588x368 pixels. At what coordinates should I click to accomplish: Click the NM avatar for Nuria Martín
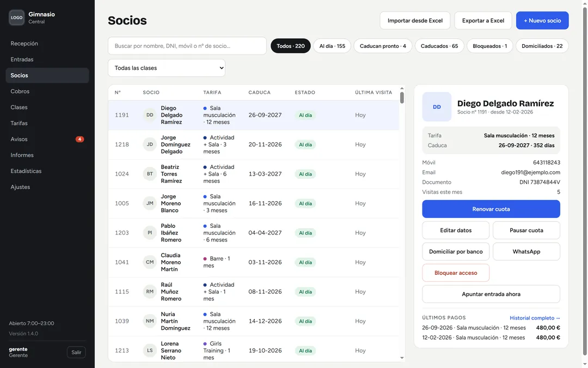(150, 321)
